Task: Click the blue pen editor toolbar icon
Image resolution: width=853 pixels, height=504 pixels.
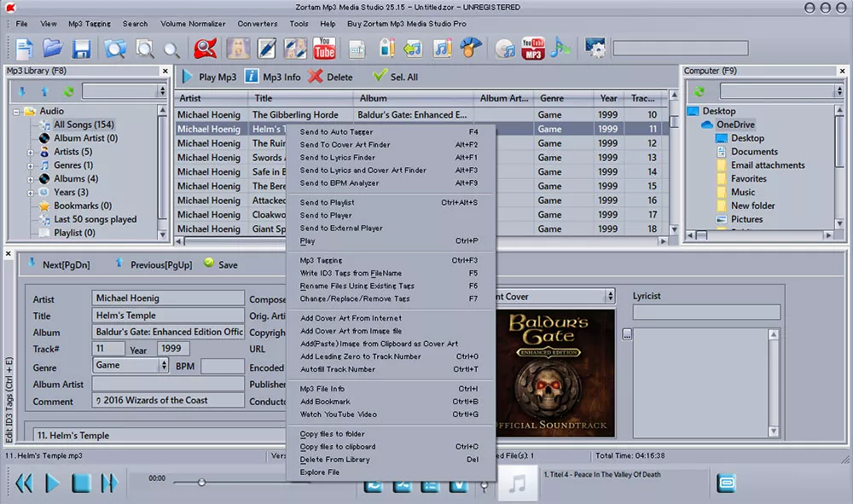Action: tap(266, 49)
